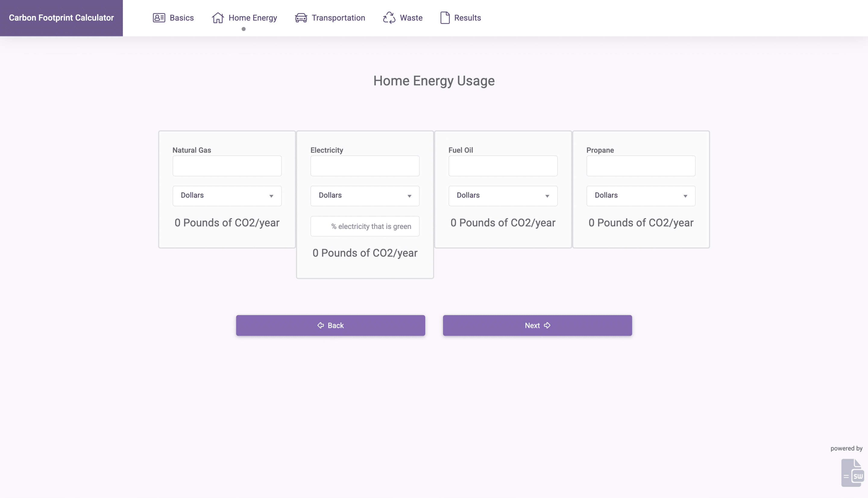
Task: Click the Basics ID card icon
Action: (159, 18)
